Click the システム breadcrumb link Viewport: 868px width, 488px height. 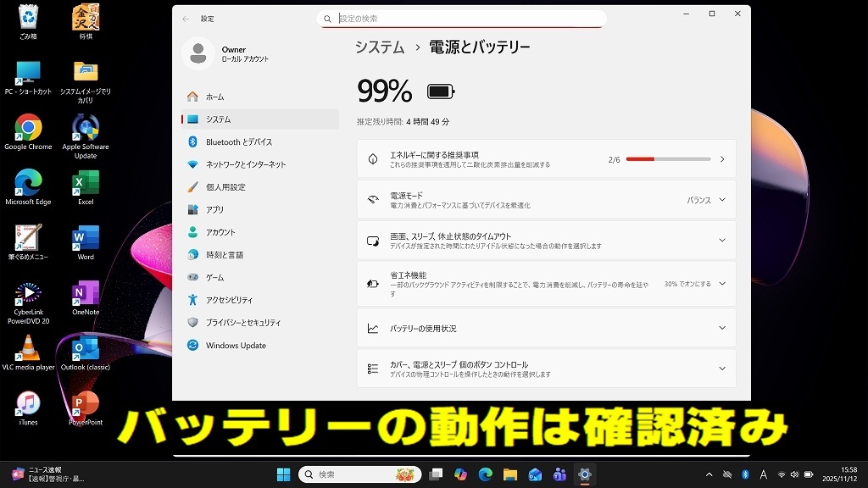379,48
